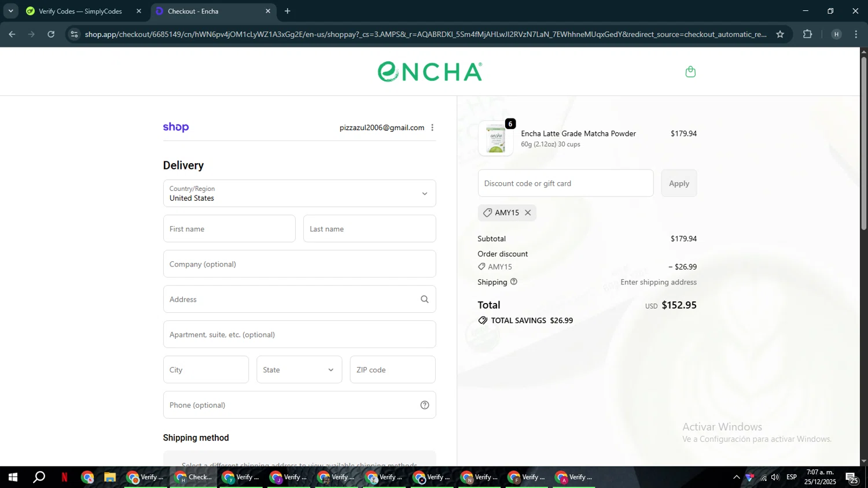The height and width of the screenshot is (488, 868).
Task: Click the address search magnifier icon
Action: click(425, 300)
